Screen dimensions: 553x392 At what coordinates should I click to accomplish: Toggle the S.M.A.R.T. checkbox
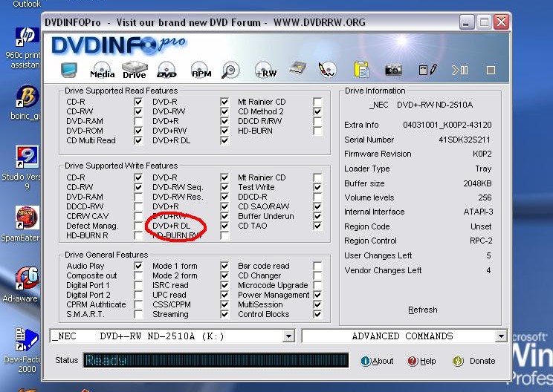[138, 314]
